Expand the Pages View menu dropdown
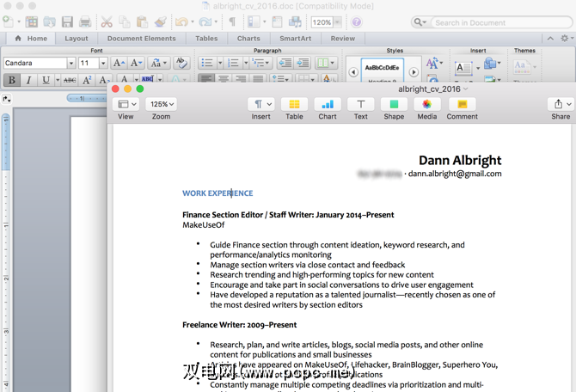This screenshot has height=392, width=576. (126, 104)
